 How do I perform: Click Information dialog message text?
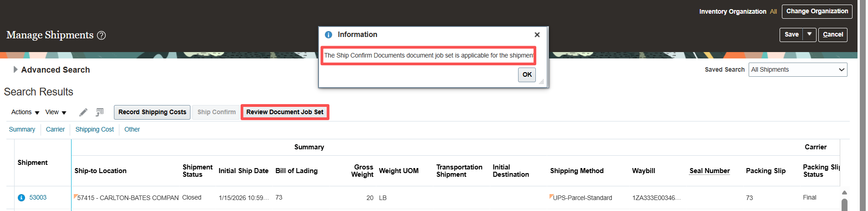[x=428, y=55]
